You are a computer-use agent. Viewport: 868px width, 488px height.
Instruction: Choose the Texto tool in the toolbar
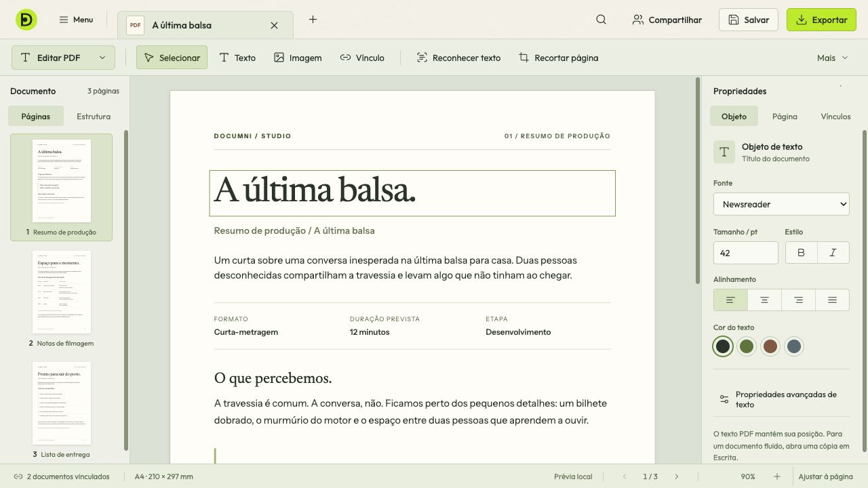coord(237,58)
